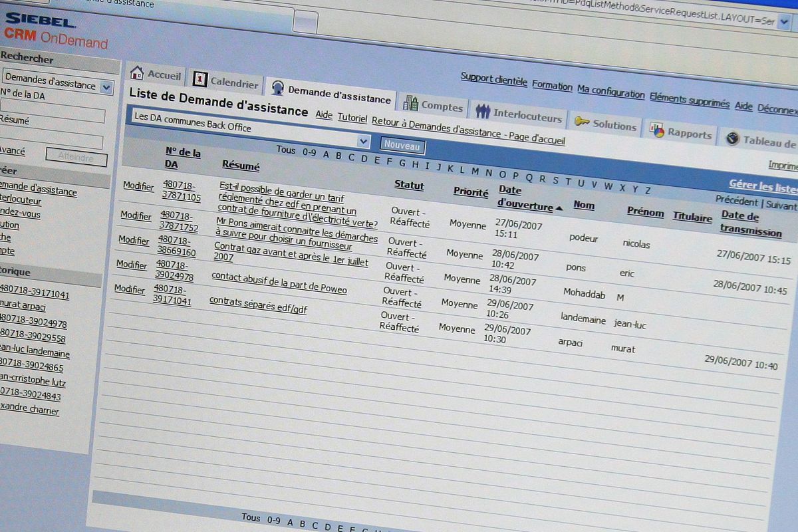Modify the first request 480718-37871105
Image resolution: width=798 pixels, height=532 pixels.
click(138, 187)
